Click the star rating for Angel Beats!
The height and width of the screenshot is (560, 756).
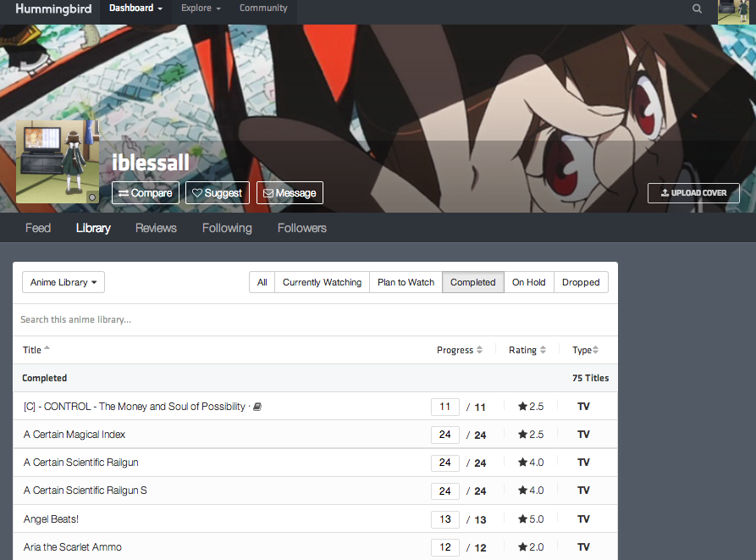[x=531, y=518]
